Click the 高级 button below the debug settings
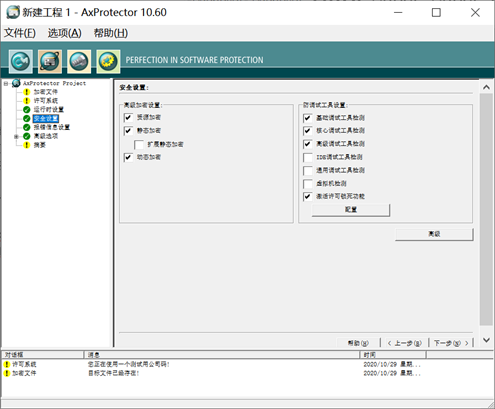 pos(434,234)
